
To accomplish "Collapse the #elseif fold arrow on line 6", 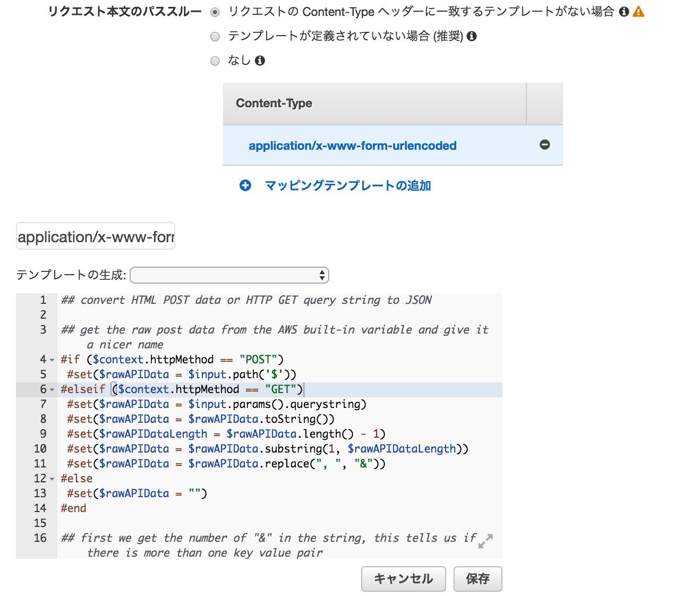I will (51, 389).
